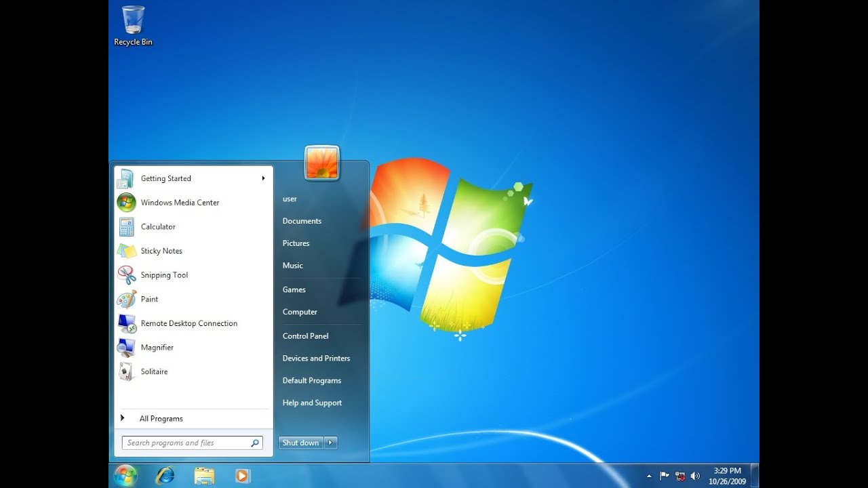
Task: Click the Search programs and files field
Action: (x=192, y=443)
